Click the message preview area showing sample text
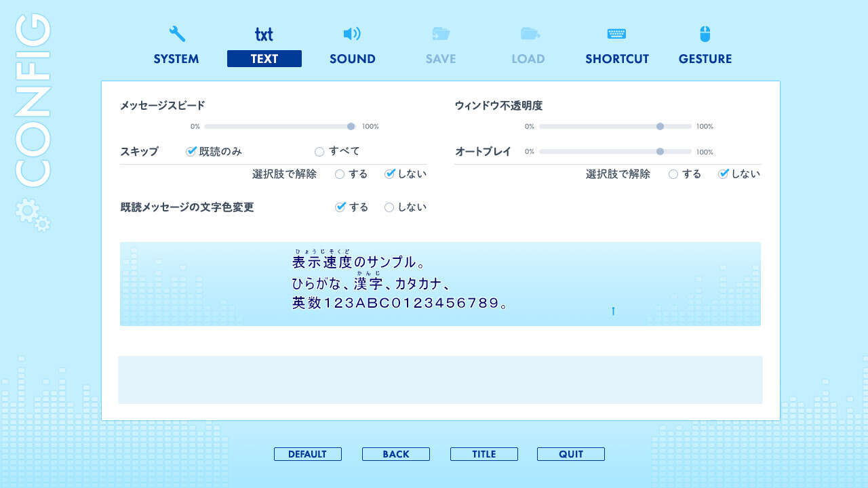 click(x=441, y=283)
